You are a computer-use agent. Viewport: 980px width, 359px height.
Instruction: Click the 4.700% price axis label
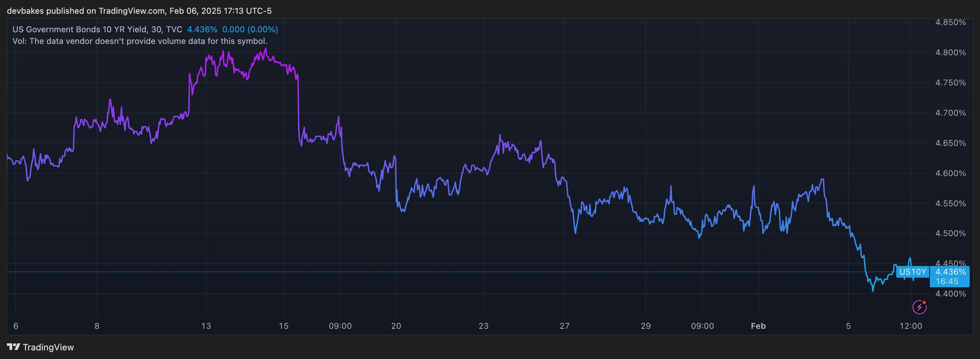pyautogui.click(x=950, y=113)
